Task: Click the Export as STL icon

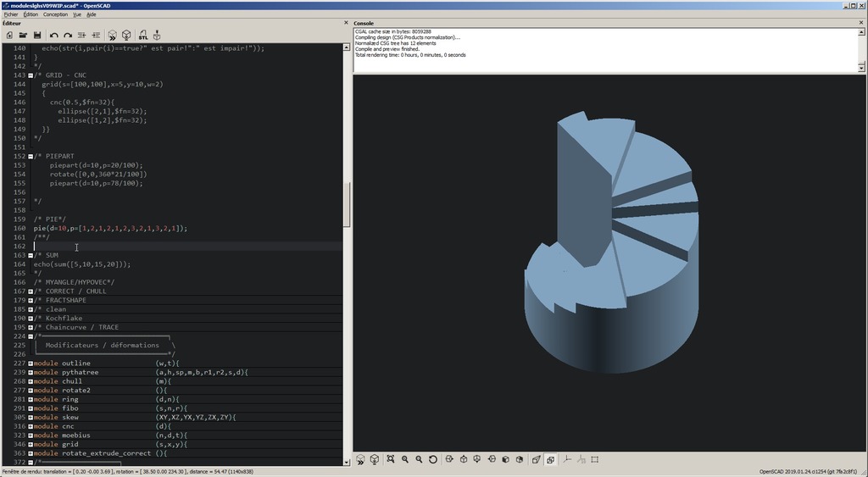Action: click(142, 35)
